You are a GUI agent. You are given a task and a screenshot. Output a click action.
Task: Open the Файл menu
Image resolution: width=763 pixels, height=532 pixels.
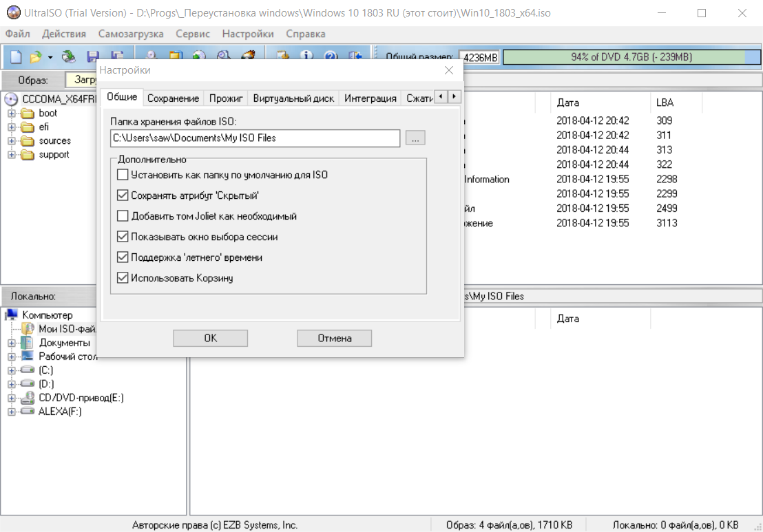(17, 34)
